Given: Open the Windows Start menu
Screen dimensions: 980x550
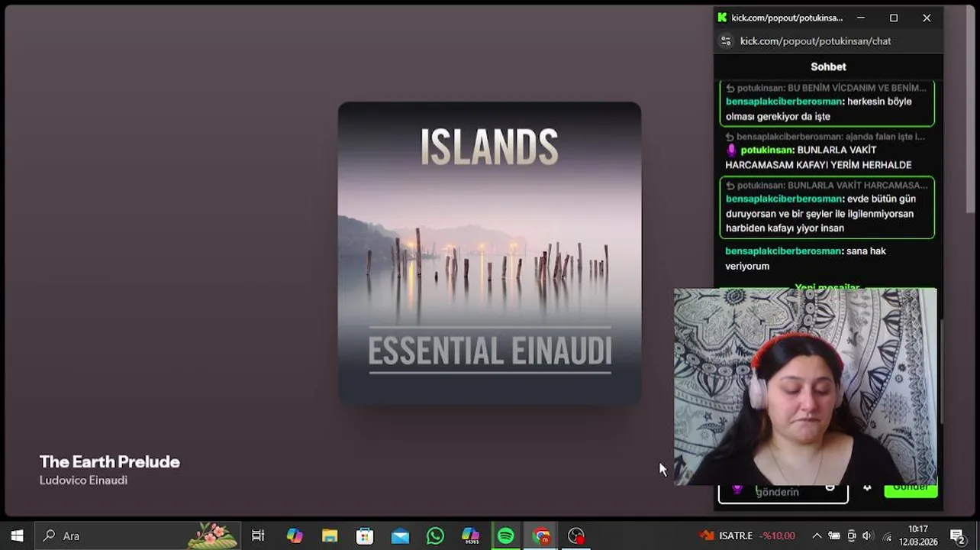Looking at the screenshot, I should tap(17, 535).
